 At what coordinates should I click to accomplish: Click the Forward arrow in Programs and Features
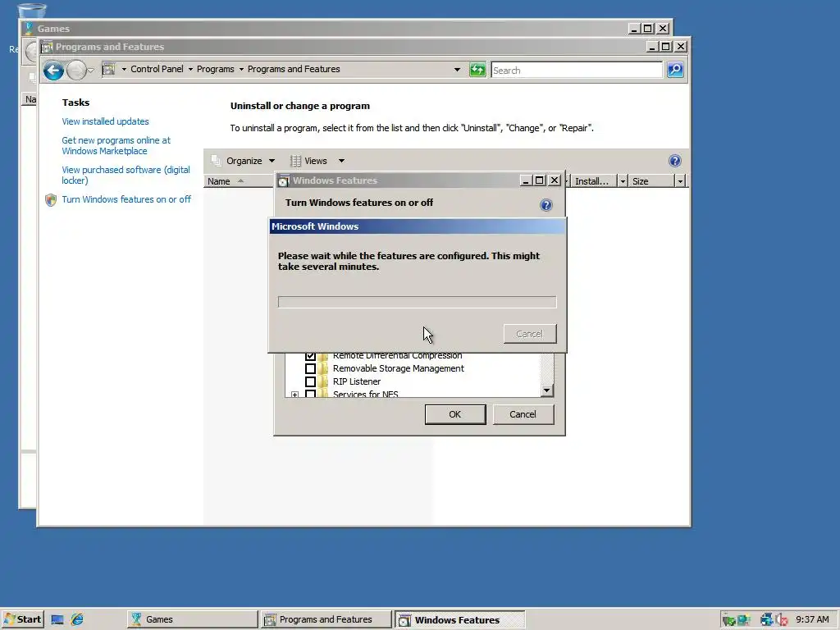pyautogui.click(x=76, y=71)
